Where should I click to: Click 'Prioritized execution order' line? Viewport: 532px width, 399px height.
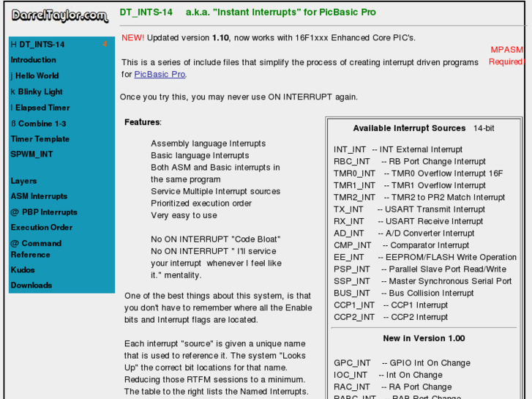(201, 204)
